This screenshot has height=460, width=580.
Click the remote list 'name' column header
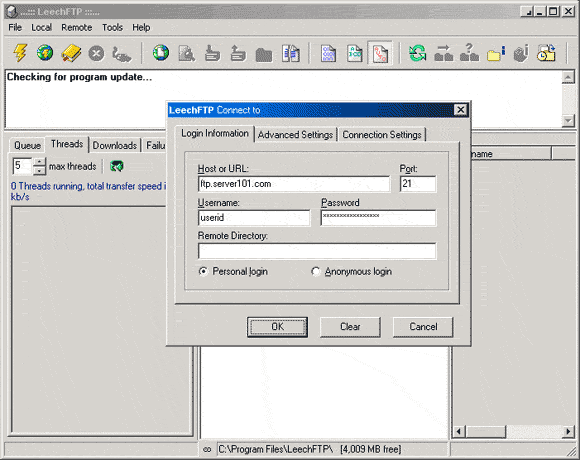pos(510,154)
